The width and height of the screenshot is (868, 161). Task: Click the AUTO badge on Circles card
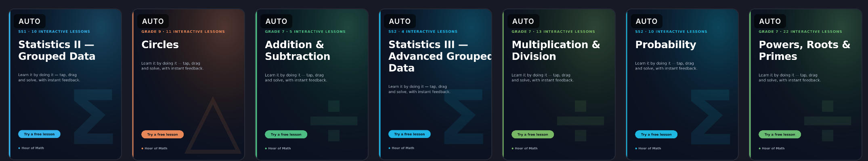click(153, 21)
